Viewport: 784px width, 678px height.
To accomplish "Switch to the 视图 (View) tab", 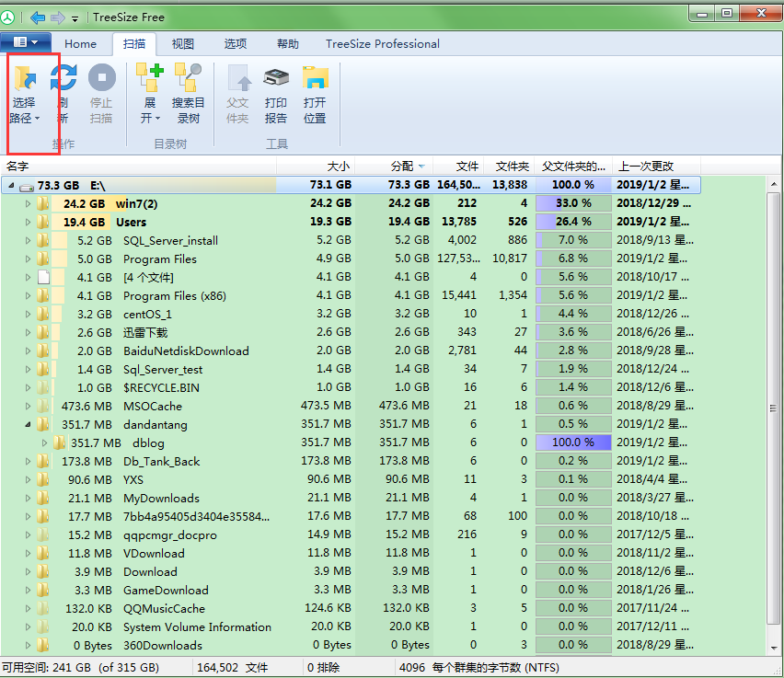I will point(183,43).
